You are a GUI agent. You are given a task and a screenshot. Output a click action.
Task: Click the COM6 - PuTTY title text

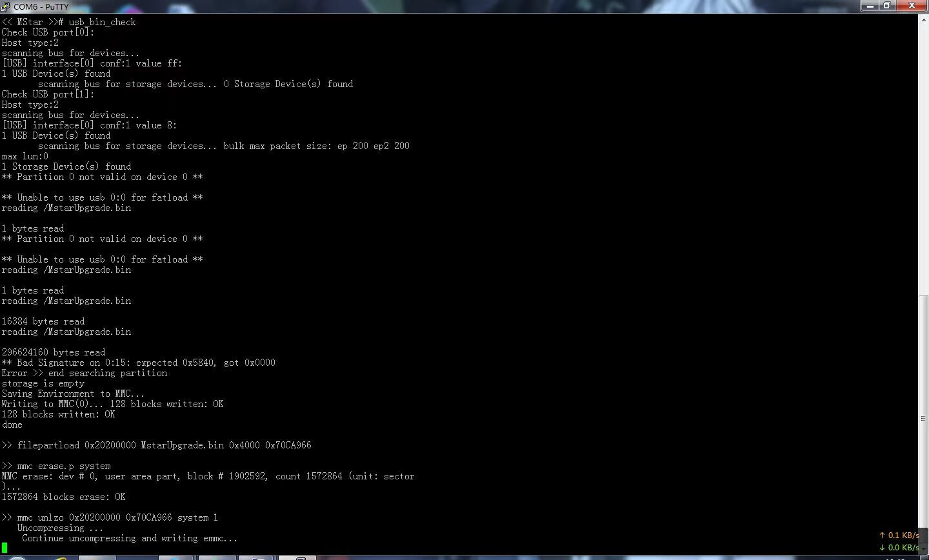41,6
